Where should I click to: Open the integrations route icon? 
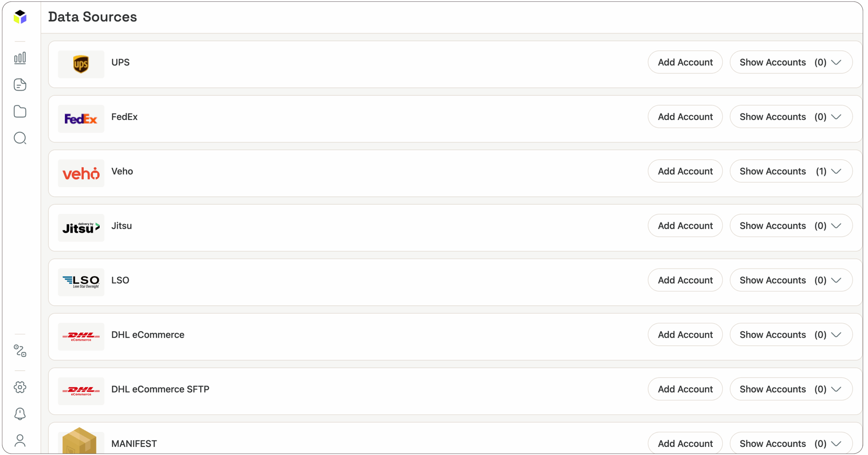point(20,351)
